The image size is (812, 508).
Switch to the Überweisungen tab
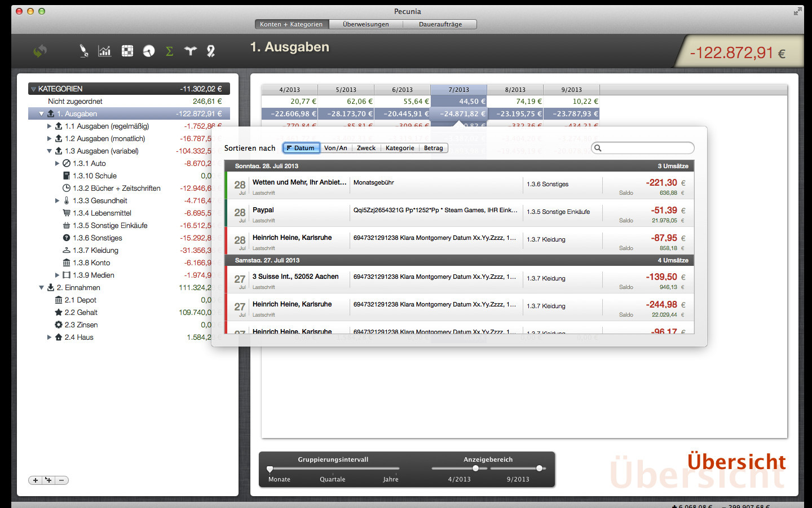pos(366,24)
